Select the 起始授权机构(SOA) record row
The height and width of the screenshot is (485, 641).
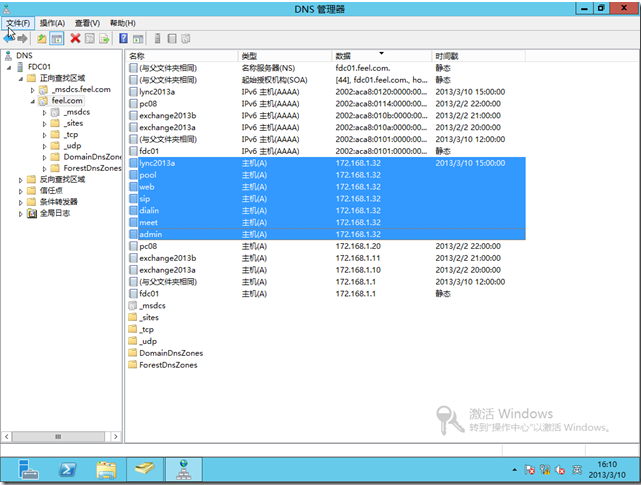(x=327, y=80)
